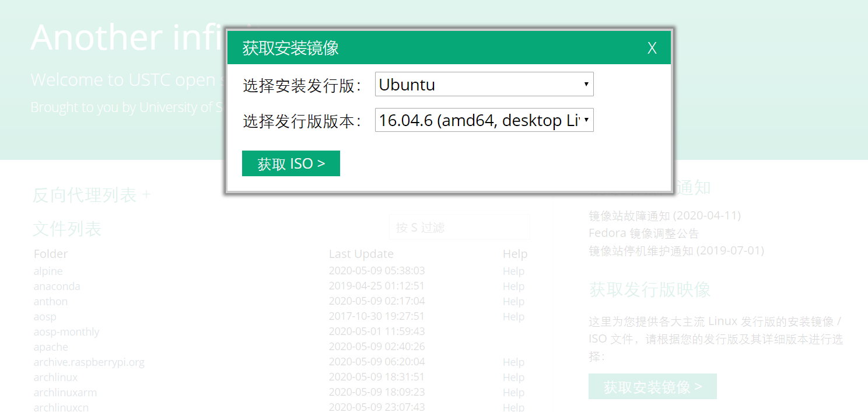868x412 pixels.
Task: Click the 按 S 过滤 filter field
Action: (461, 228)
